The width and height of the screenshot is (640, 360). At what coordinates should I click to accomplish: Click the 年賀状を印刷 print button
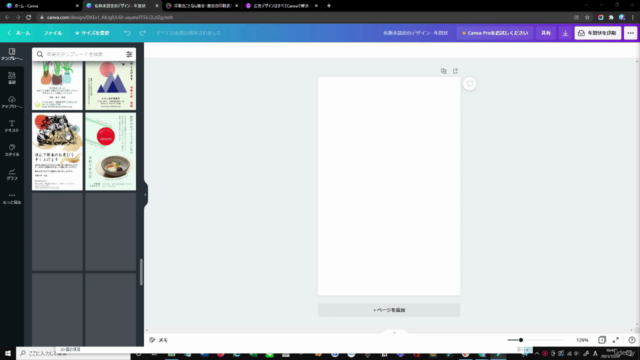598,33
